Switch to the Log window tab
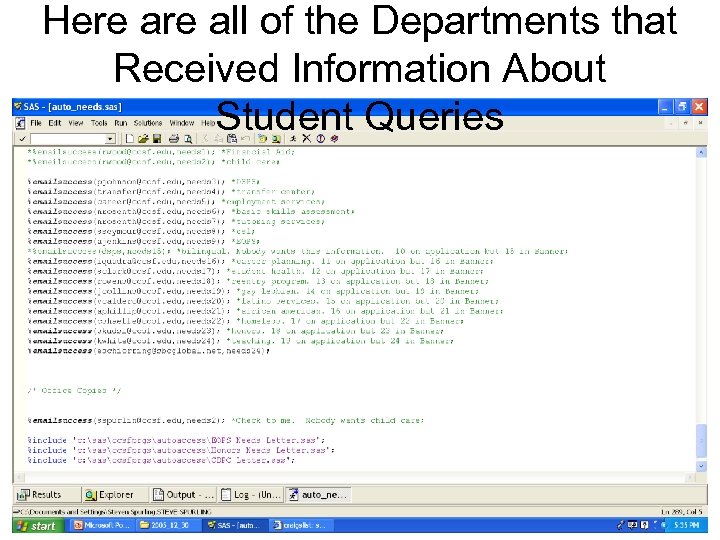This screenshot has width=720, height=540. 251,495
